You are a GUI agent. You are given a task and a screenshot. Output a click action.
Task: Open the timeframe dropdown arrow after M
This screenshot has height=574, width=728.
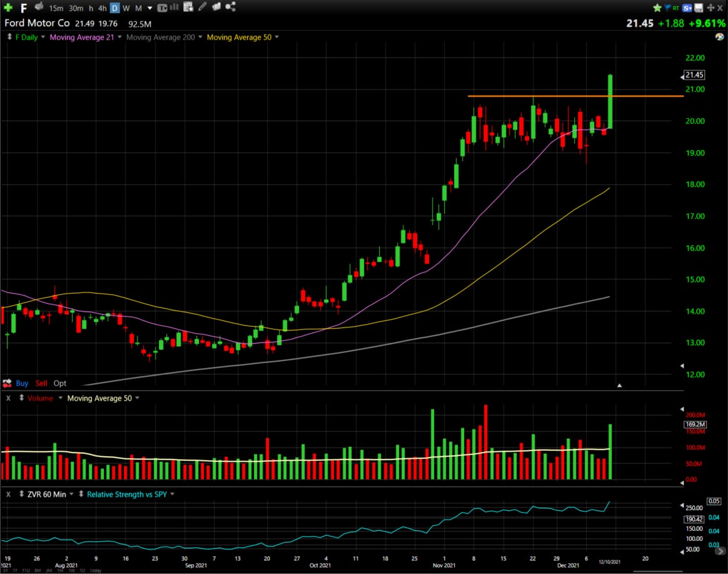pos(149,8)
